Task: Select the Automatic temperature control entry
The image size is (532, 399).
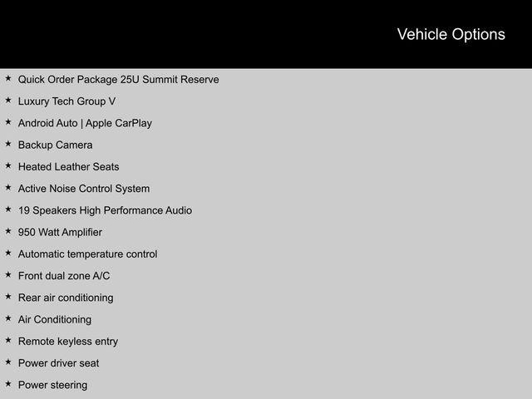Action: (87, 254)
